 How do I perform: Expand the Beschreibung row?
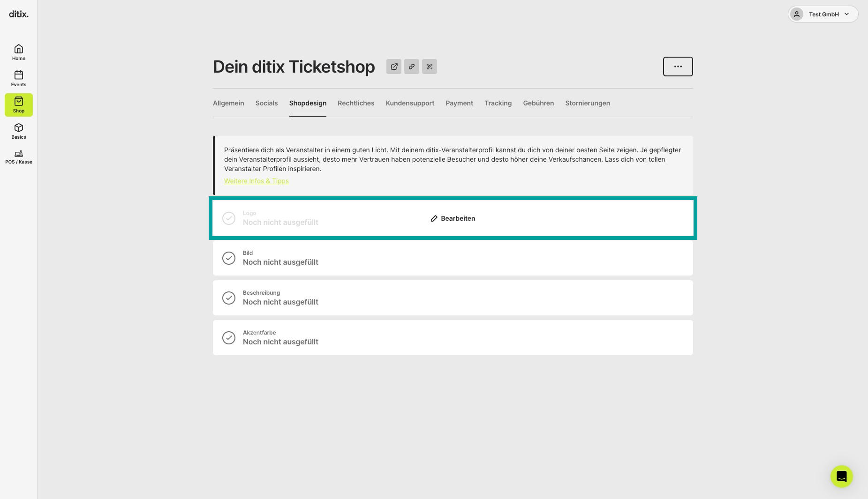pyautogui.click(x=453, y=298)
